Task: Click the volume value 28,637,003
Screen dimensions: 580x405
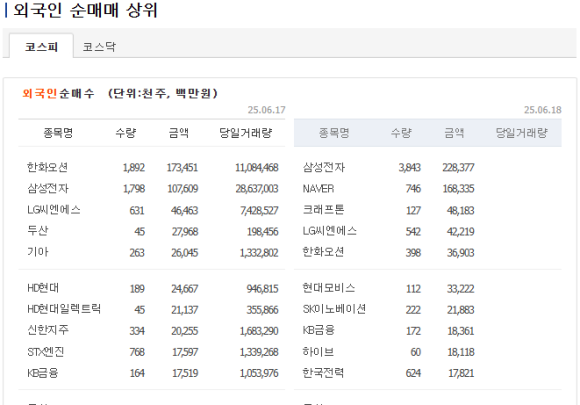Action: coord(257,189)
